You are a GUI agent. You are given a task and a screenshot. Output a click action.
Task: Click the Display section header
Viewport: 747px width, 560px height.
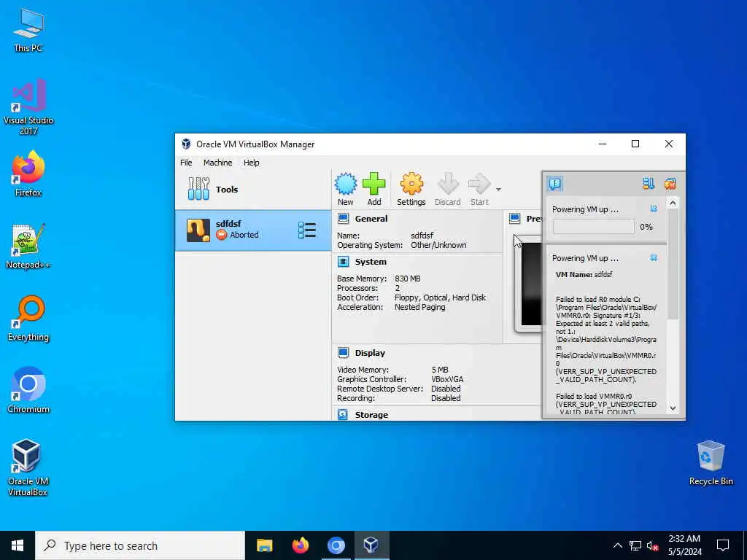click(x=370, y=353)
